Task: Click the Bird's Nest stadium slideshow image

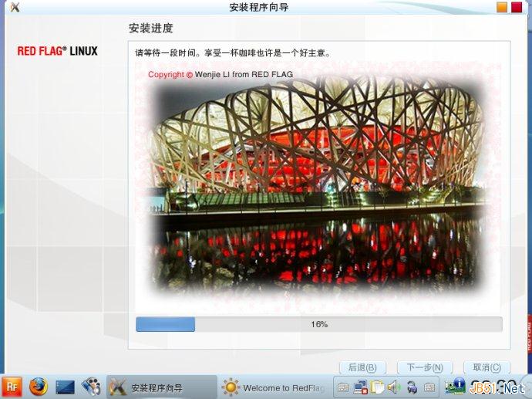Action: [x=319, y=185]
